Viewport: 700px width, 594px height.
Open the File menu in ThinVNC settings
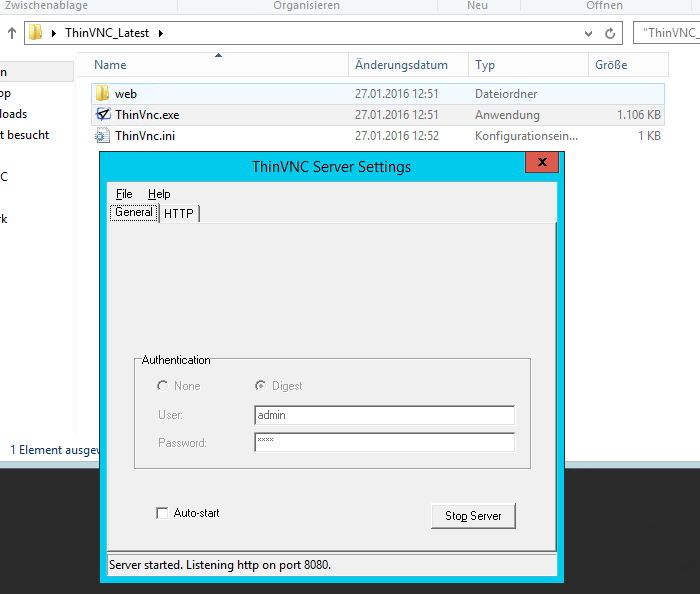pyautogui.click(x=124, y=194)
